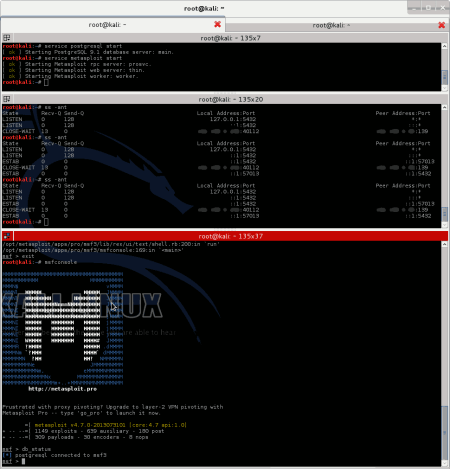Click scrollbar thumb in the 135x20 pane
This screenshot has height=469, width=450.
pos(445,214)
